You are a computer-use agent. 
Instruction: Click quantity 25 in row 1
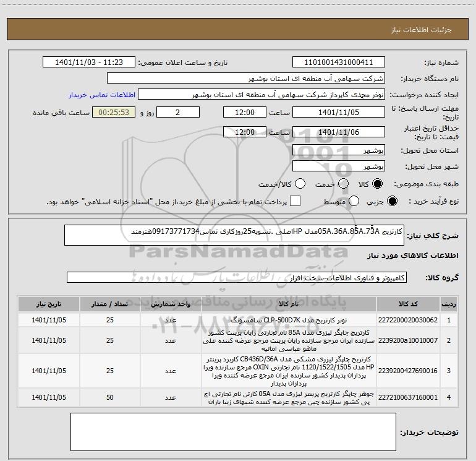point(110,320)
